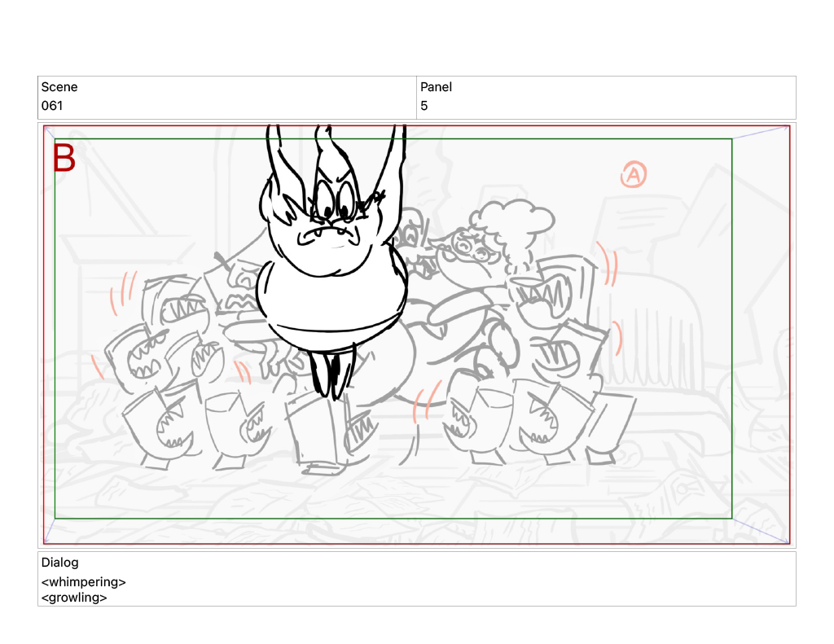This screenshot has width=834, height=644.
Task: Click the circled orange A marker
Action: tap(634, 173)
